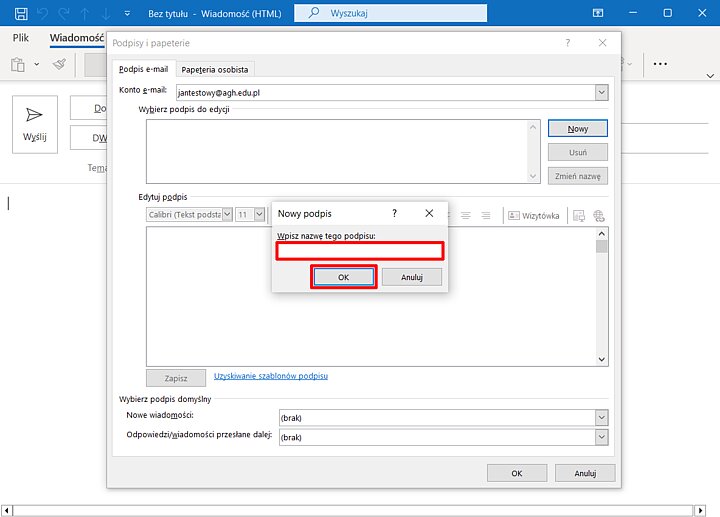The image size is (720, 517).
Task: Click the Previous item up arrow
Action: (85, 13)
